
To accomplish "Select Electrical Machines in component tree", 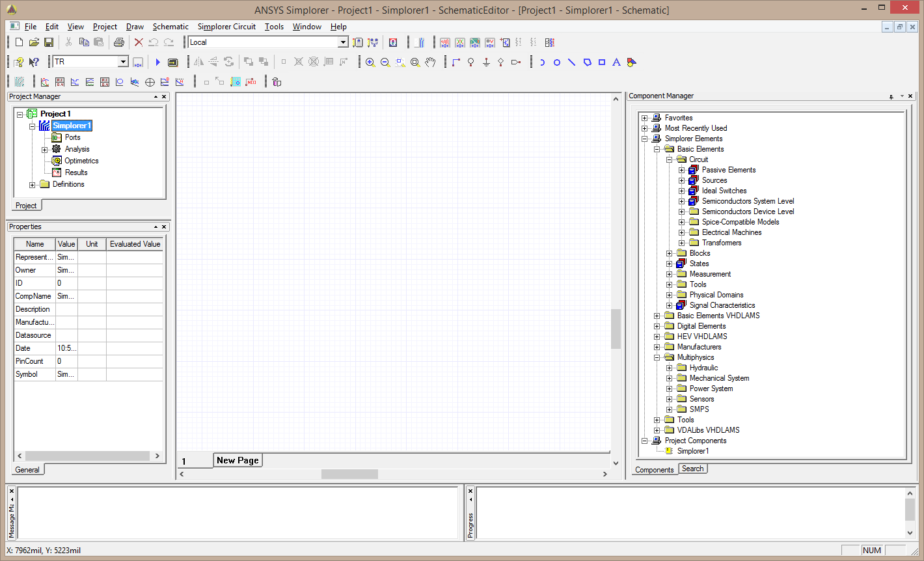I will (731, 232).
